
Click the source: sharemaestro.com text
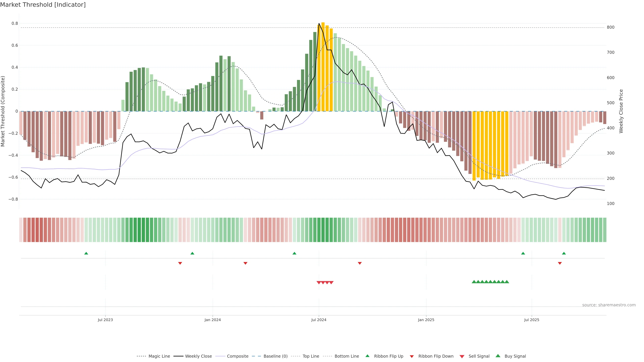point(609,305)
